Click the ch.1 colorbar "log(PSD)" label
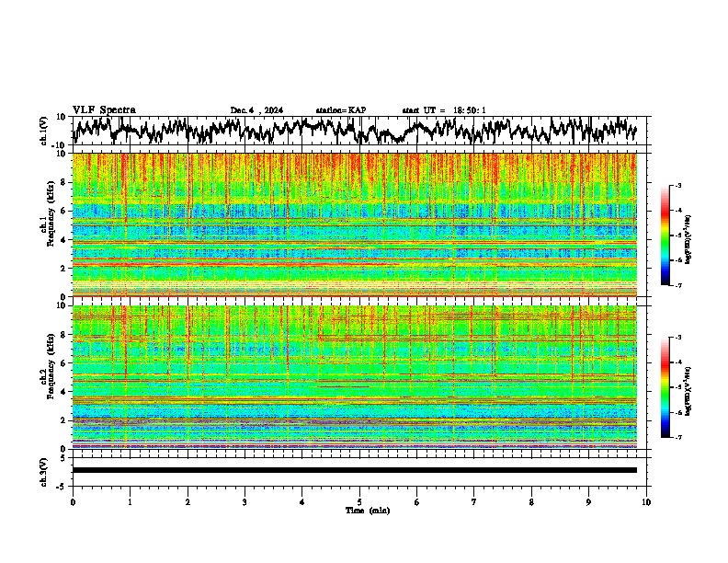This screenshot has height=563, width=728. (688, 240)
